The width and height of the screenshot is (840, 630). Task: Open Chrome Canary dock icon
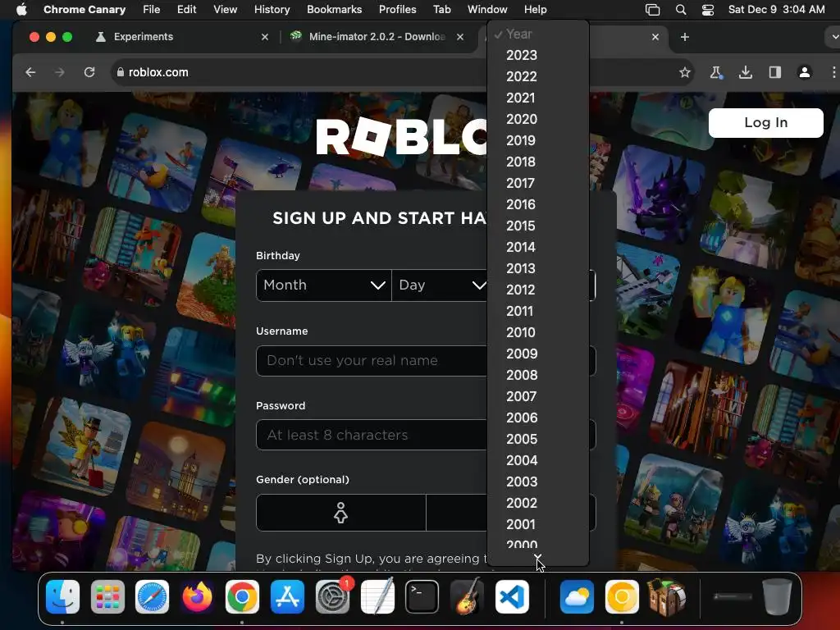622,596
